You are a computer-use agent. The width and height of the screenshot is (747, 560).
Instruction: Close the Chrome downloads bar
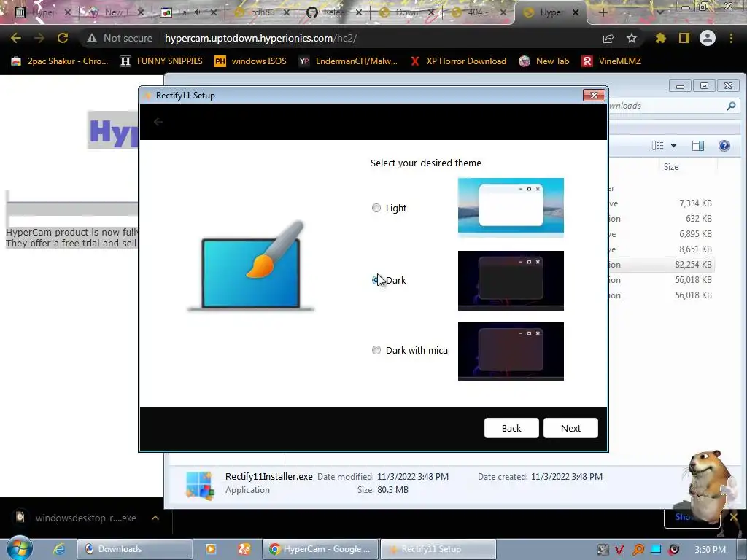point(734,517)
